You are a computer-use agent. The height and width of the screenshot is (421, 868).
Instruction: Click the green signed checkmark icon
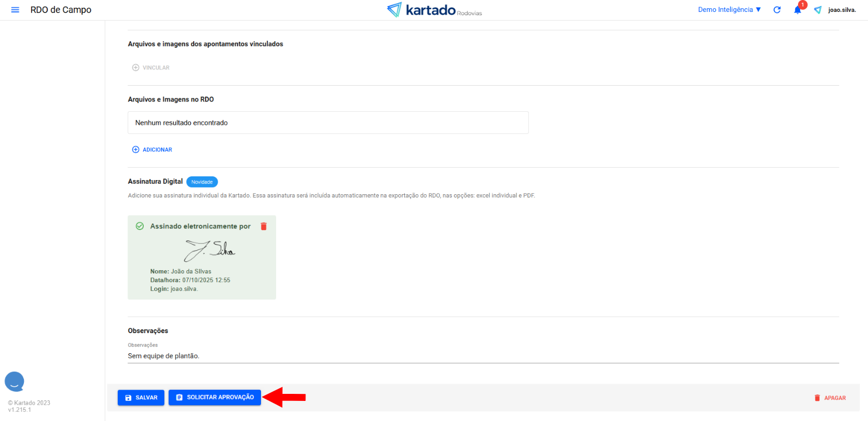(139, 226)
